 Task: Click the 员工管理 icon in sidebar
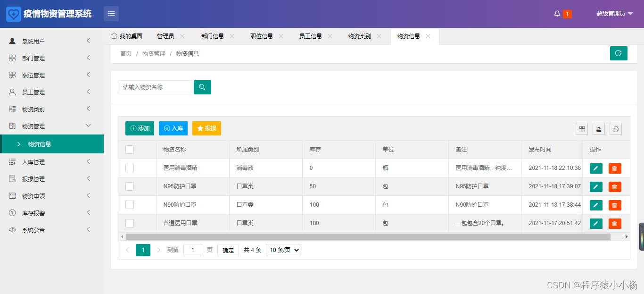(x=12, y=92)
